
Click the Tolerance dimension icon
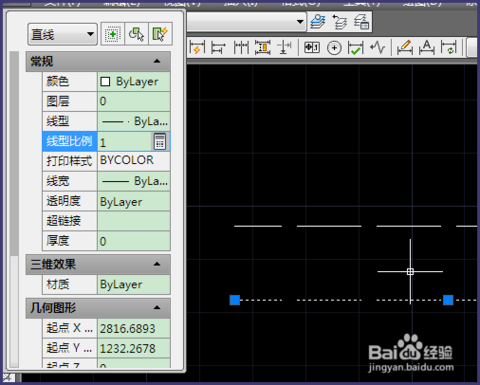click(312, 48)
